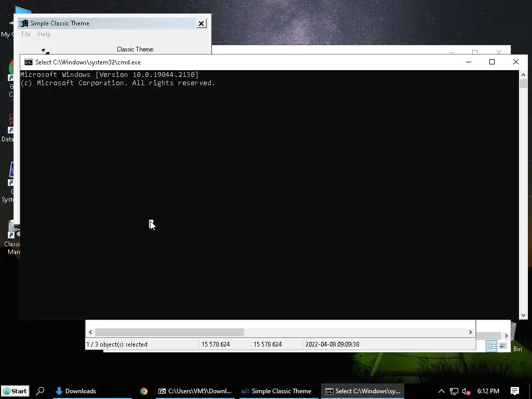Click the network icon in system tray
Viewport: 532px width, 399px height.
coord(454,391)
